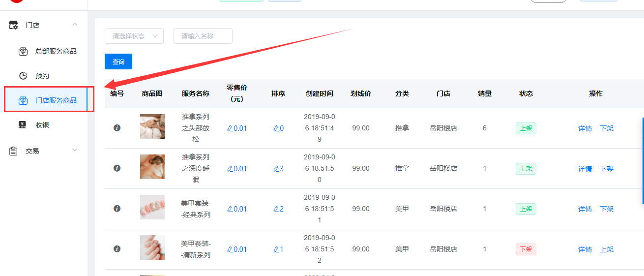Click the 排序 column header
Screen dimensions: 644x276
(x=278, y=93)
